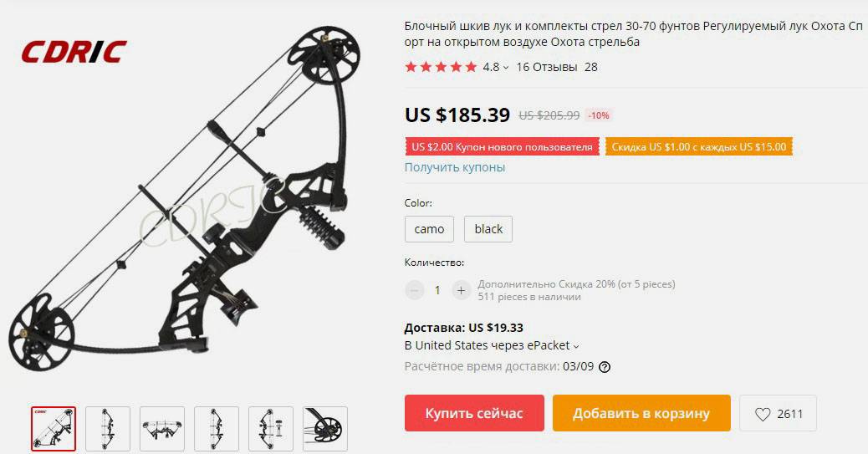Select the second vertical bow thumbnail
868x454 pixels.
pyautogui.click(x=107, y=429)
